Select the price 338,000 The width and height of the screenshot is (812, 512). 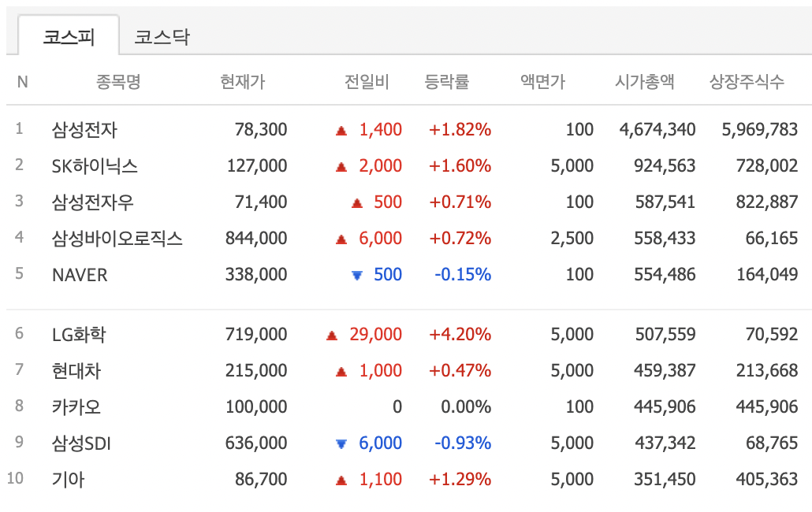tap(256, 274)
